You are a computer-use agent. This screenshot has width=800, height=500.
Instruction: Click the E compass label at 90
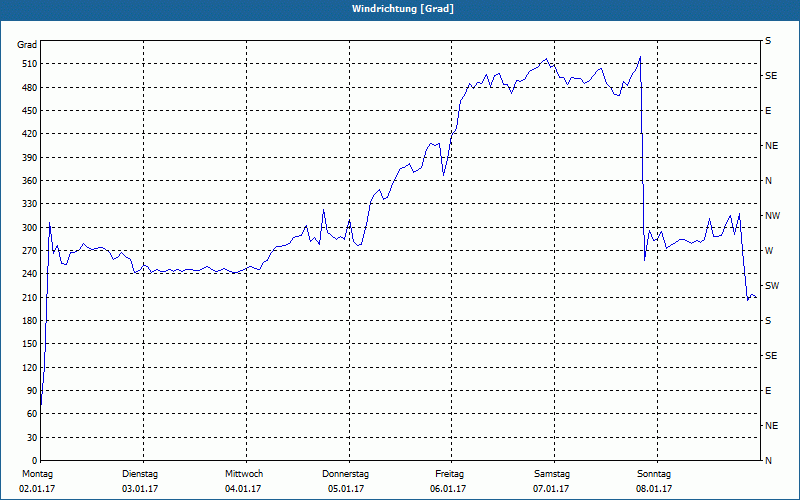768,391
